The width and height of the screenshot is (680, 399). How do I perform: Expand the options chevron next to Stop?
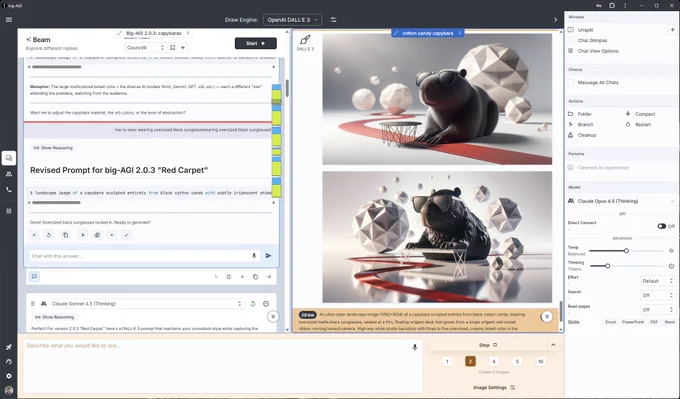click(x=553, y=345)
